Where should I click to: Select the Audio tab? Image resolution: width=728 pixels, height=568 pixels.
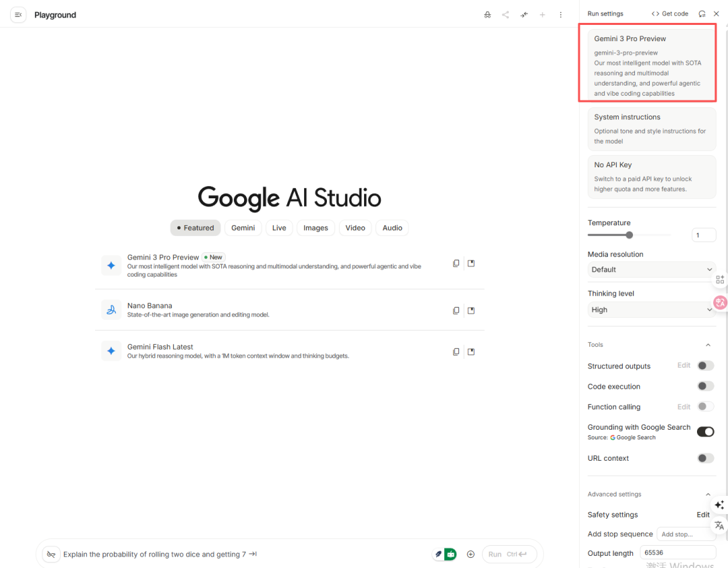click(x=392, y=228)
